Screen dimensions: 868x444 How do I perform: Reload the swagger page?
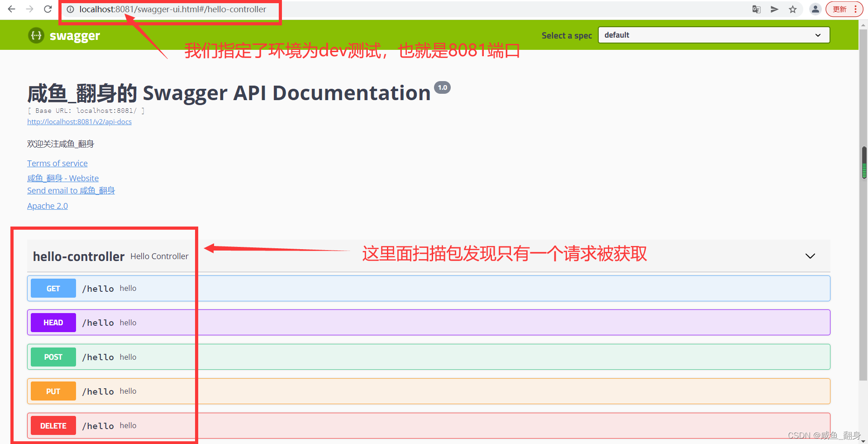point(48,9)
